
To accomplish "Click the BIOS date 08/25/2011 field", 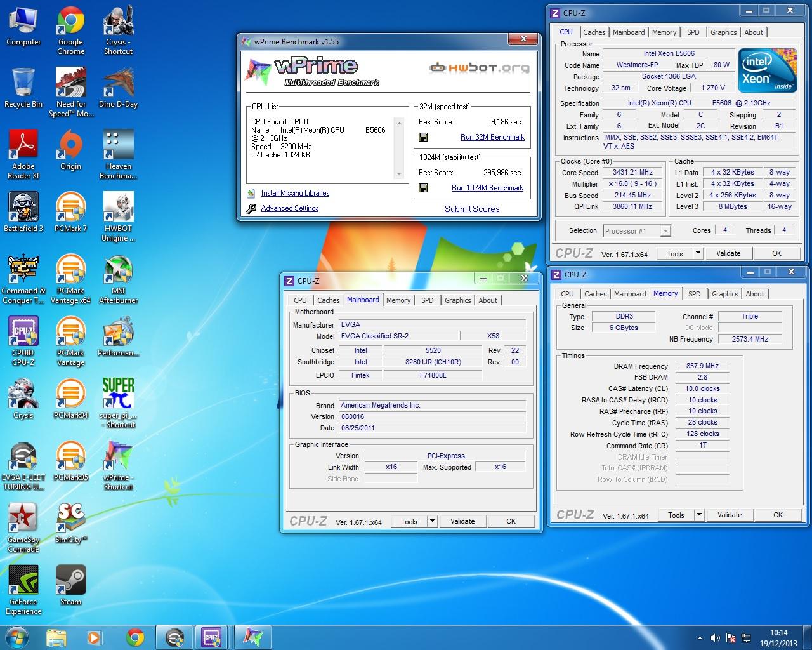I will coord(432,428).
